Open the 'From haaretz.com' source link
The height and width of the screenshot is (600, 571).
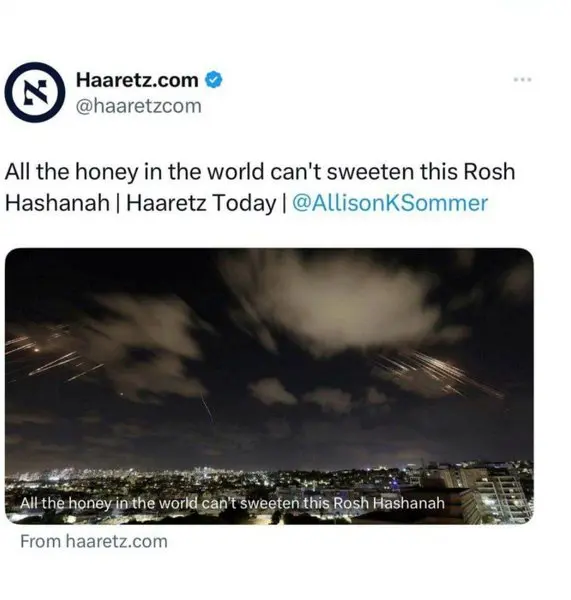click(x=94, y=541)
